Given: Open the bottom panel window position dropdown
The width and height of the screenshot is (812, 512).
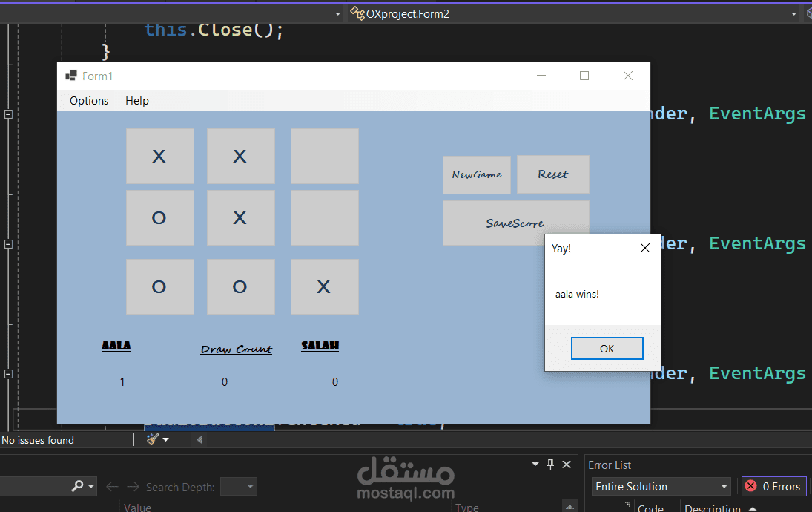Looking at the screenshot, I should pos(535,464).
